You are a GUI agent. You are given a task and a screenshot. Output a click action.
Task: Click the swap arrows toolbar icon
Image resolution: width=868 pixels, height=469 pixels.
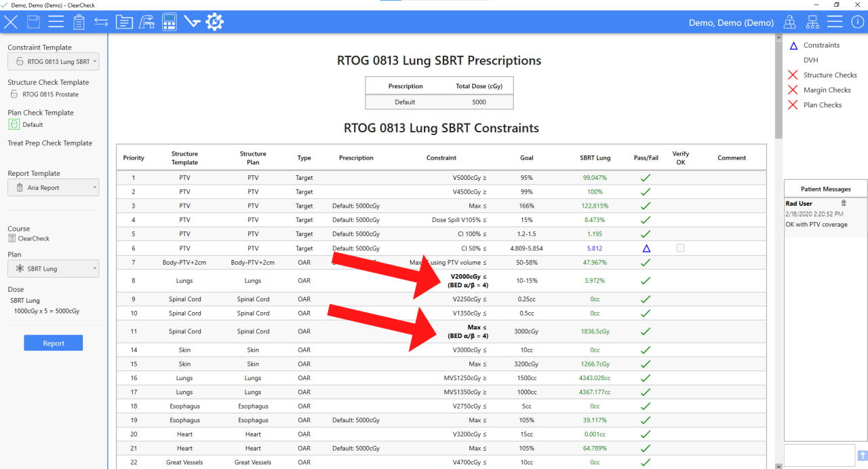pos(101,22)
